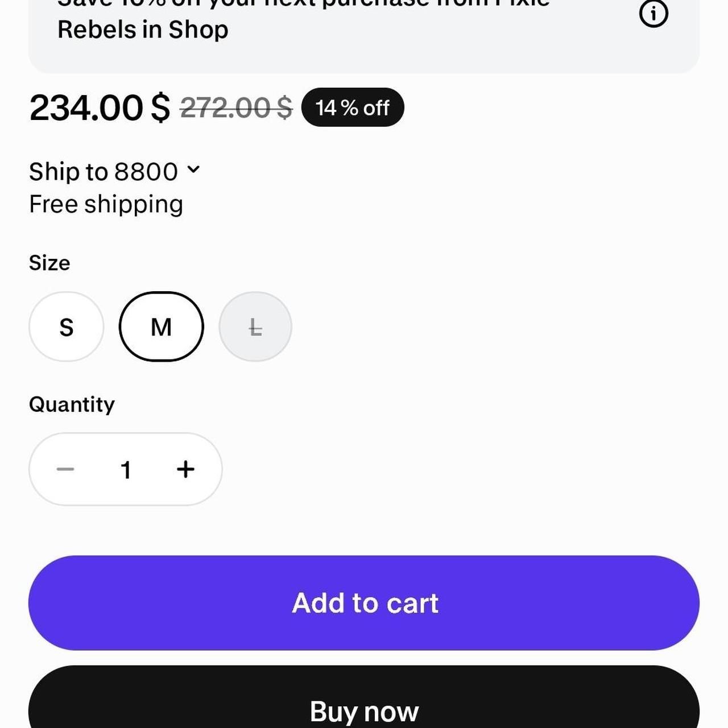Open the info icon on promo banner
728x728 pixels.
(653, 14)
